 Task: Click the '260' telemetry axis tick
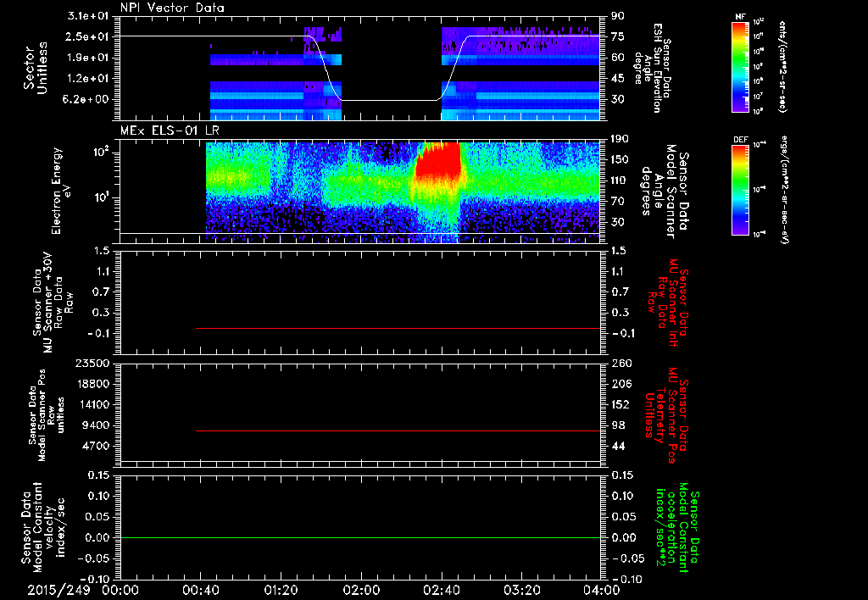620,364
